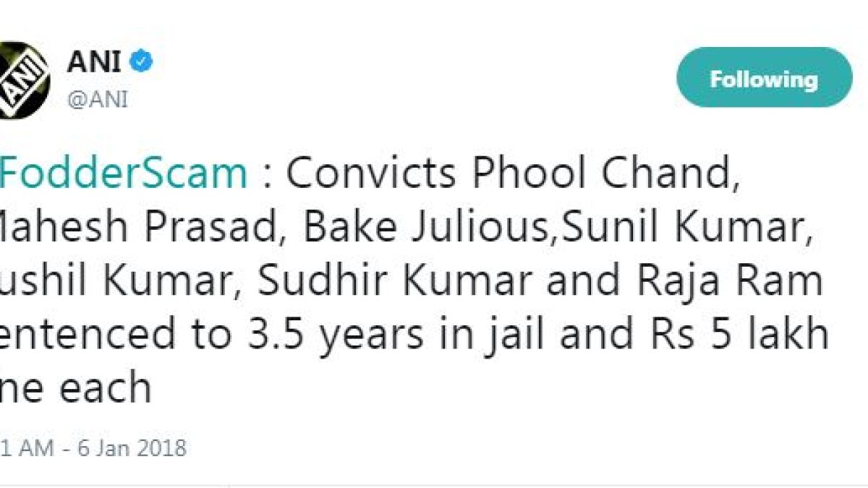Screen dimensions: 868x488
Task: Click the AM time text
Action: (35, 448)
